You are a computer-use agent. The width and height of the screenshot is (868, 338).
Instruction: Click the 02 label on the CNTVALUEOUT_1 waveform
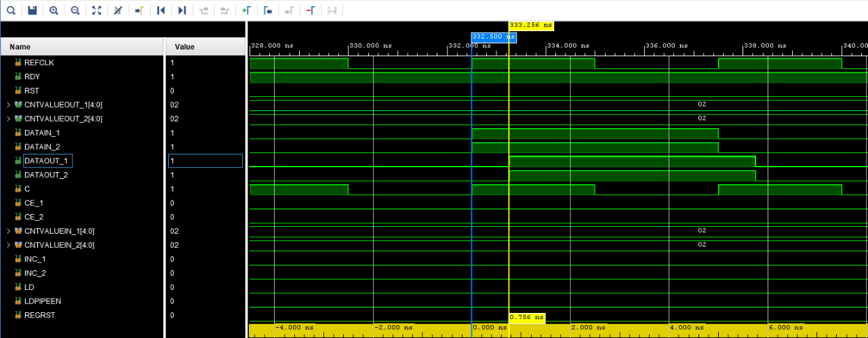[702, 104]
